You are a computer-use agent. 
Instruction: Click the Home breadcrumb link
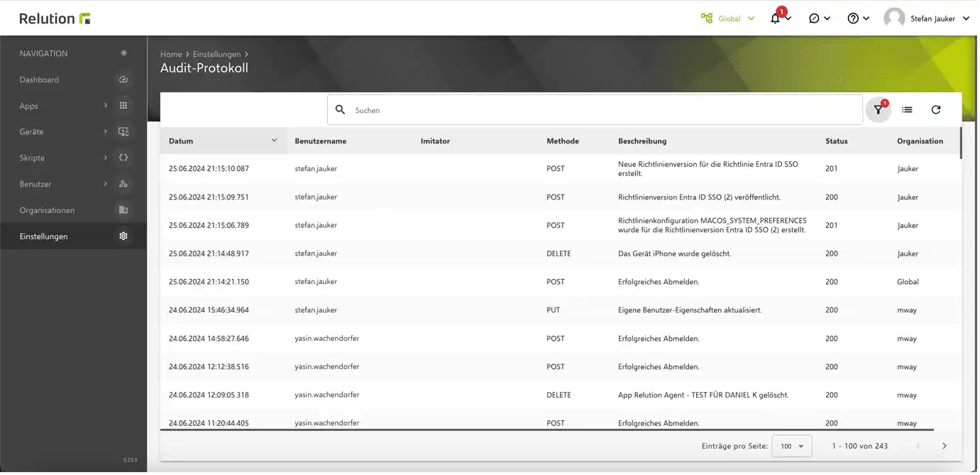click(172, 54)
